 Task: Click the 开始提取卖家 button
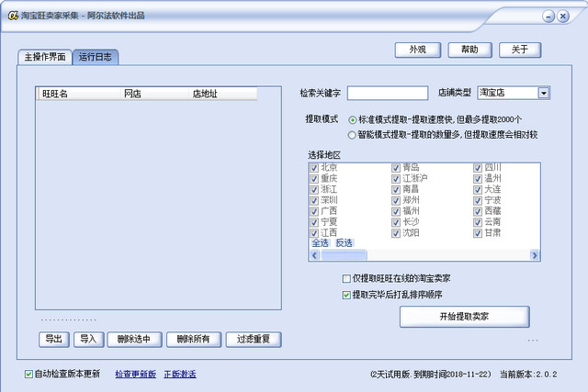(464, 317)
